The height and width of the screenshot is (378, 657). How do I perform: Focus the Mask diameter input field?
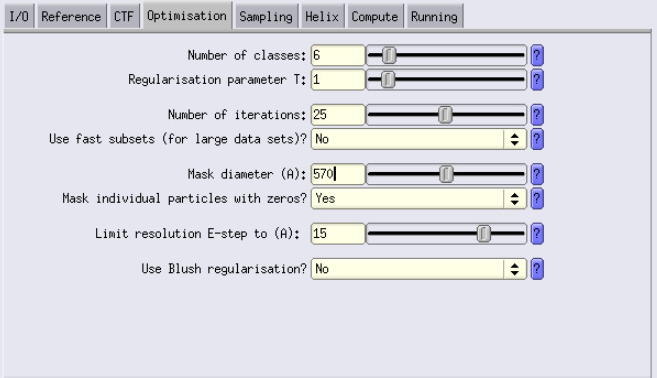[x=338, y=174]
